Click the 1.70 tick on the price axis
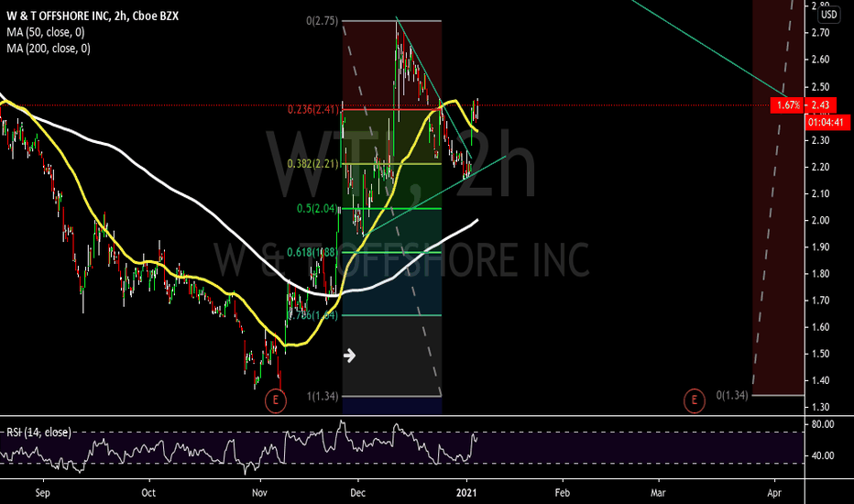854x504 pixels. 821,301
